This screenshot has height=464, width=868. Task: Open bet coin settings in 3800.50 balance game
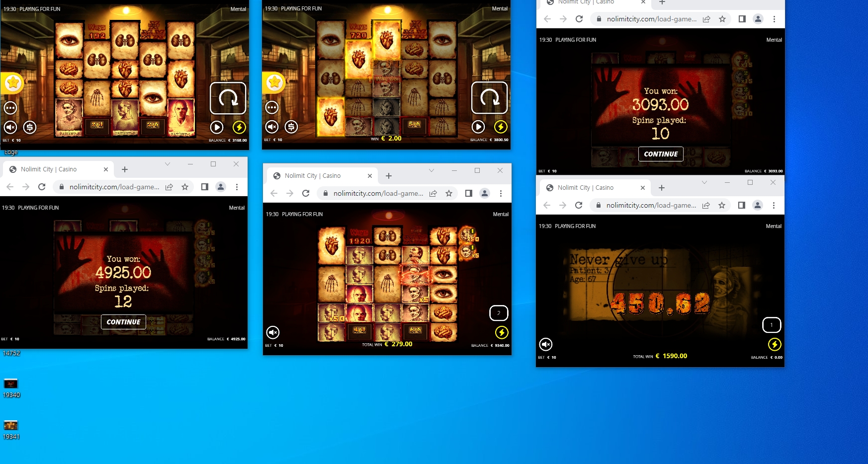coord(291,127)
